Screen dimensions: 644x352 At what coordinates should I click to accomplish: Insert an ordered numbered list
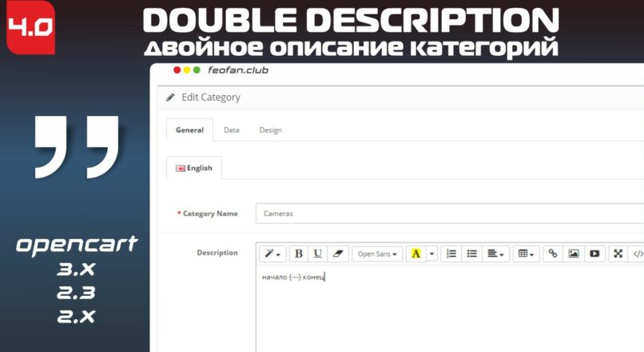pyautogui.click(x=451, y=254)
